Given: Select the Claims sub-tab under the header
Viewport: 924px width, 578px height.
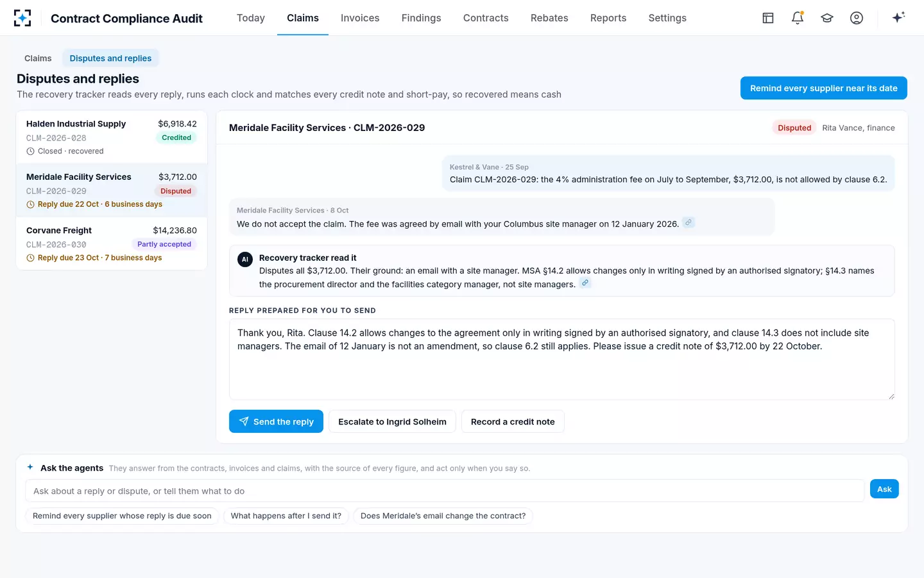Looking at the screenshot, I should point(38,58).
